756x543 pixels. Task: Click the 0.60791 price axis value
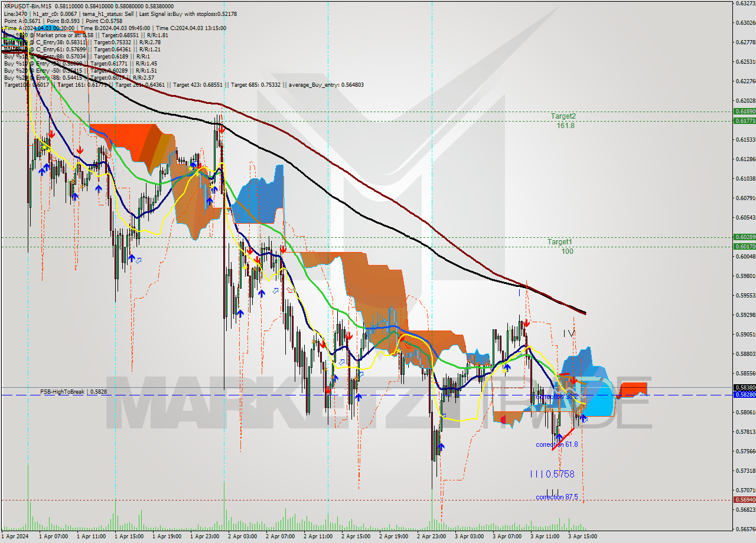click(x=745, y=198)
